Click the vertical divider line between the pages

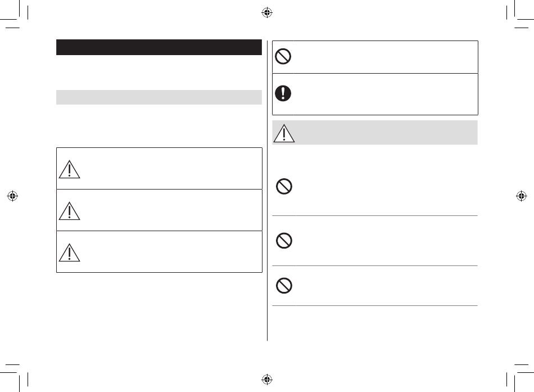(267, 190)
